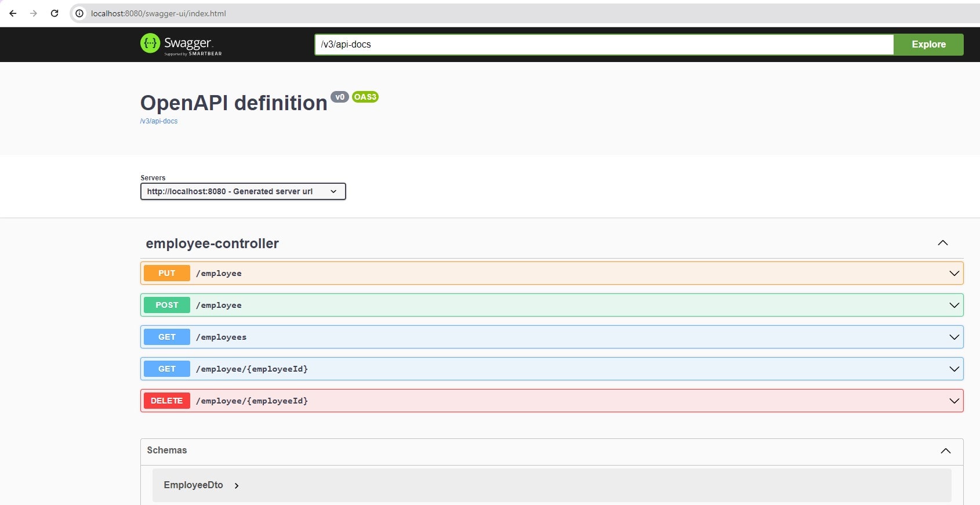Click the Schemas section header
Image resolution: width=980 pixels, height=505 pixels.
551,451
